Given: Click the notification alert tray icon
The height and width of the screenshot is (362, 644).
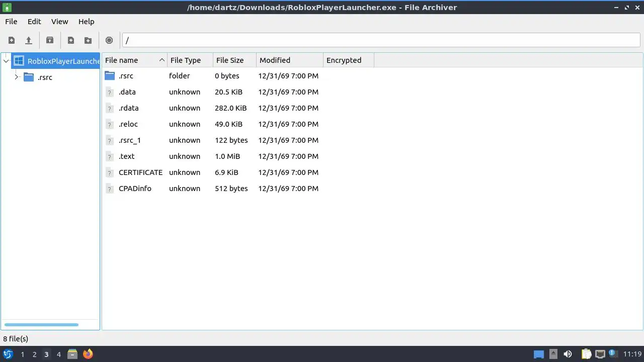Looking at the screenshot, I should pos(613,354).
